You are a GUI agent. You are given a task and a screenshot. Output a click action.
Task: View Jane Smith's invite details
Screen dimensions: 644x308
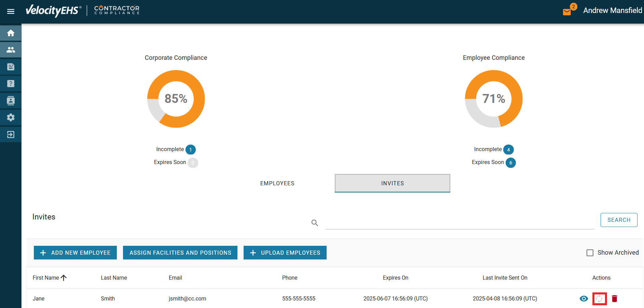click(x=584, y=299)
